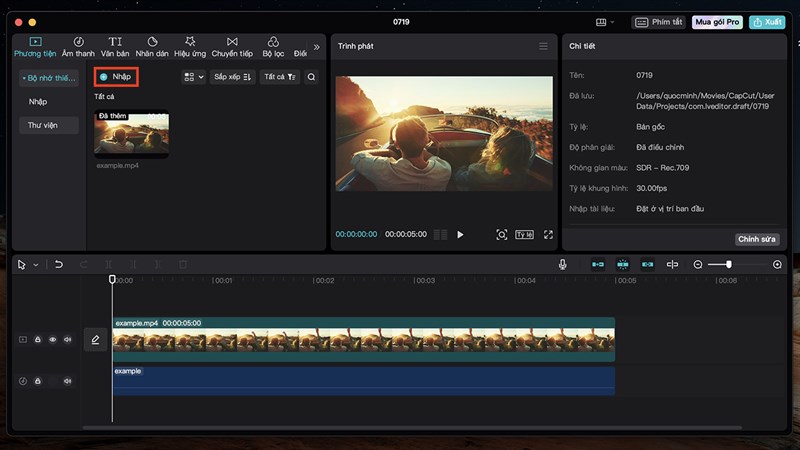Open the layout selector dropdown
This screenshot has width=800, height=450.
tap(605, 22)
